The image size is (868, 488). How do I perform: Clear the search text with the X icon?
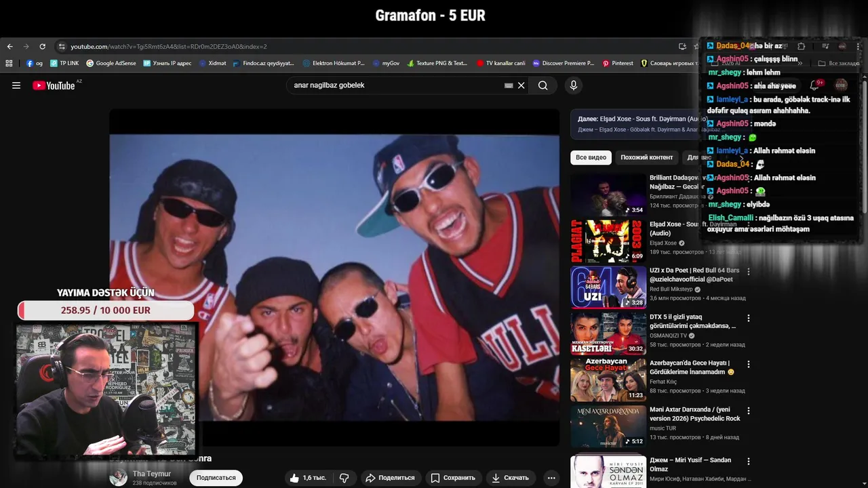click(x=521, y=85)
